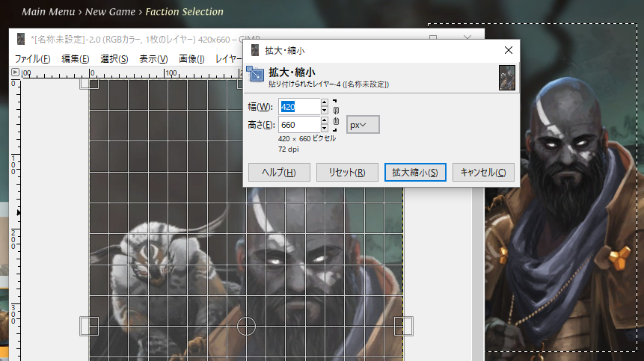644x361 pixels.
Task: Open the 画像(I) menu
Action: 191,59
